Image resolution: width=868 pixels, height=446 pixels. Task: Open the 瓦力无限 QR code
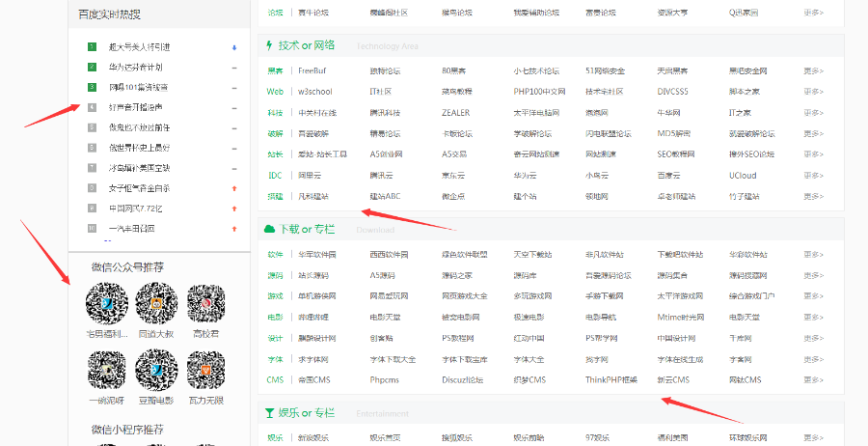click(206, 370)
